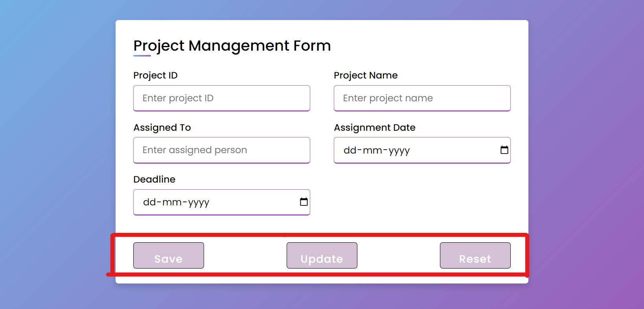The image size is (644, 309).
Task: Click the Save button
Action: click(168, 255)
